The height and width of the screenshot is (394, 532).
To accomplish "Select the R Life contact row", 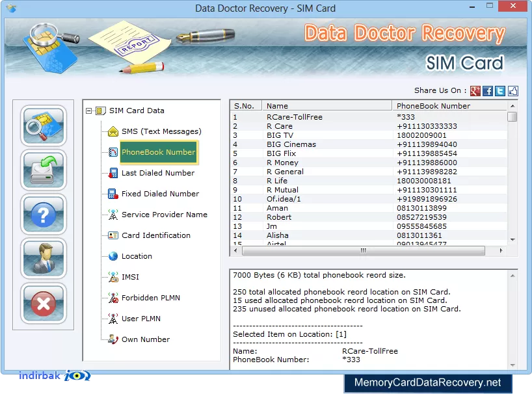I will tap(369, 181).
